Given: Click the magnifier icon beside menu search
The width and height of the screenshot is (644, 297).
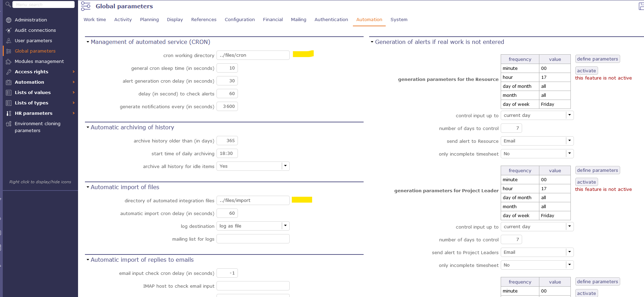Looking at the screenshot, I should 8,4.
